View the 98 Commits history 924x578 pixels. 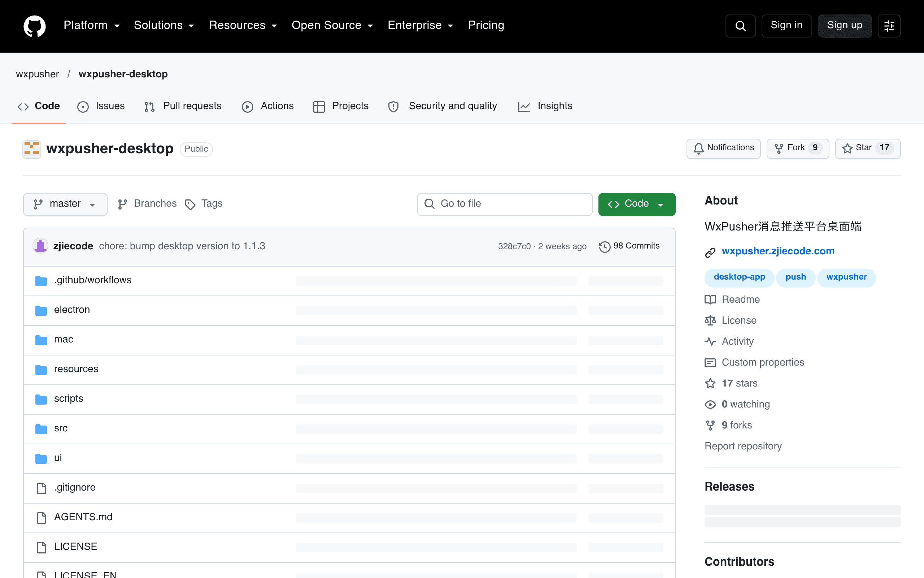629,246
